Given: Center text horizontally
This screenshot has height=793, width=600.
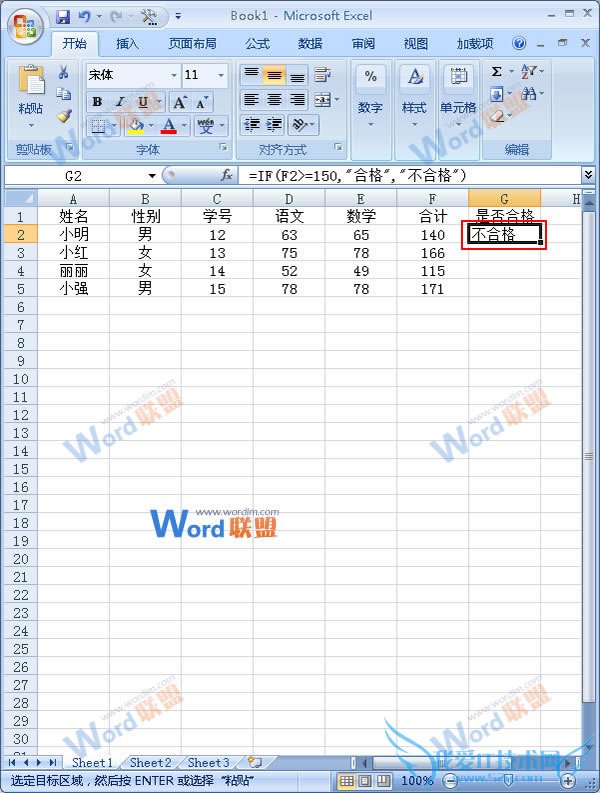Looking at the screenshot, I should tap(275, 100).
